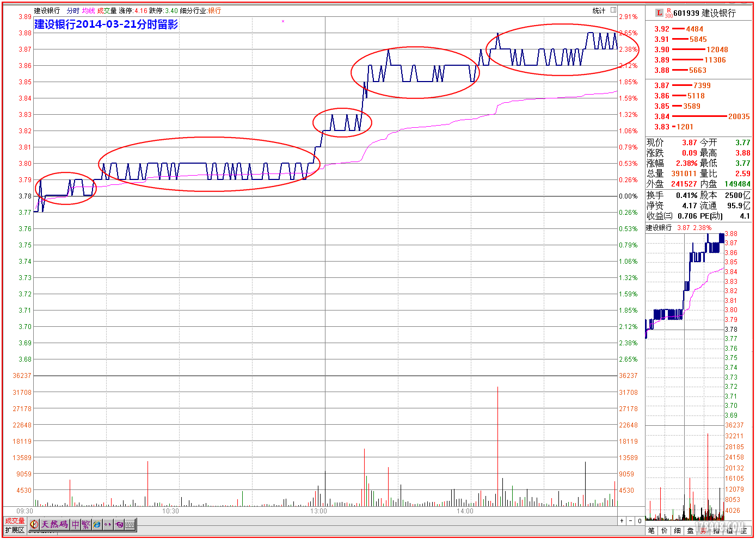The image size is (756, 540).
Task: Open the 细 tab in the right panel
Action: (x=678, y=531)
